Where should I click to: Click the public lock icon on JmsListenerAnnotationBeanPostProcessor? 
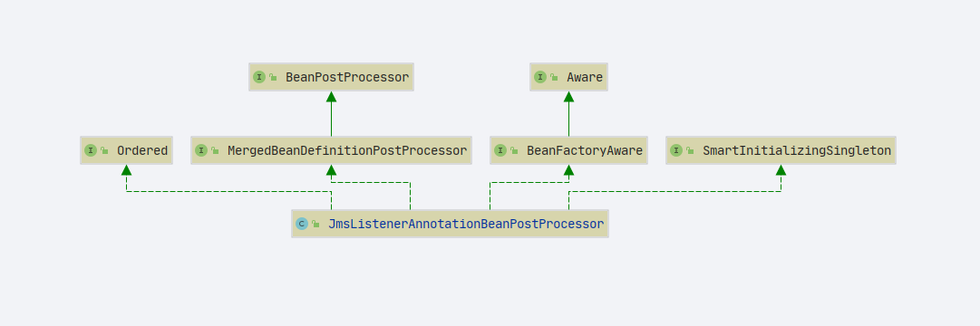(315, 225)
